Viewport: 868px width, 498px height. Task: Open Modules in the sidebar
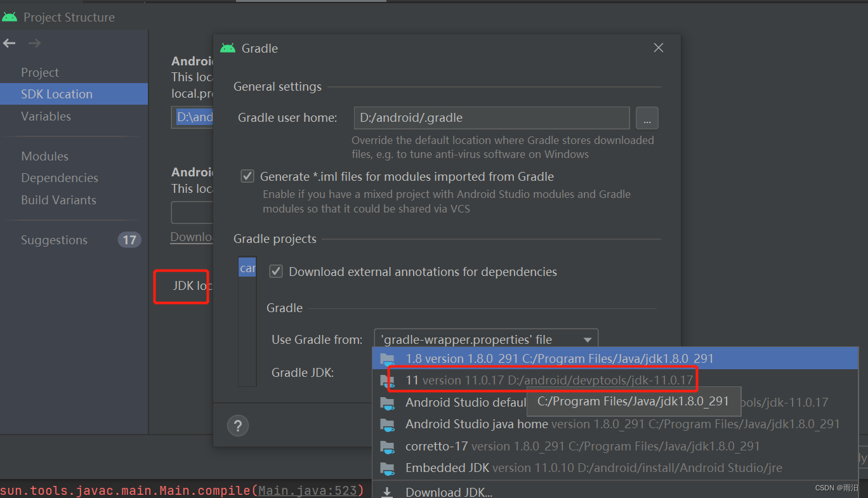(x=44, y=156)
